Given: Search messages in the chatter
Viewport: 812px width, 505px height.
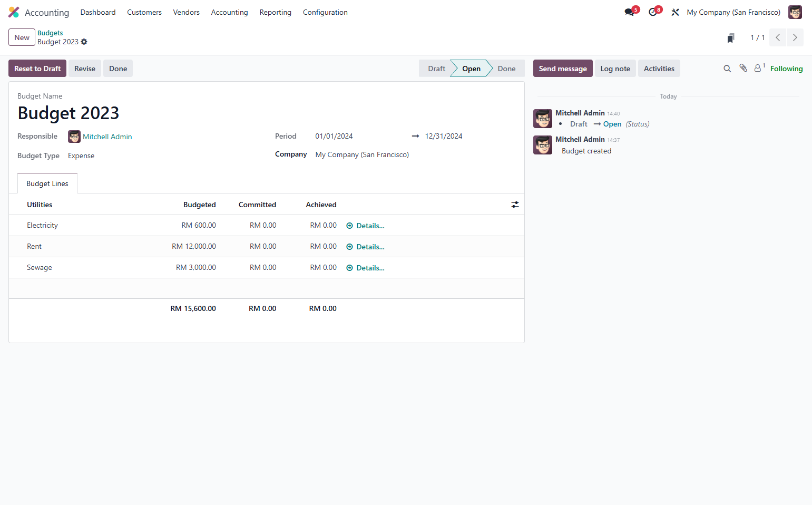Looking at the screenshot, I should 727,69.
